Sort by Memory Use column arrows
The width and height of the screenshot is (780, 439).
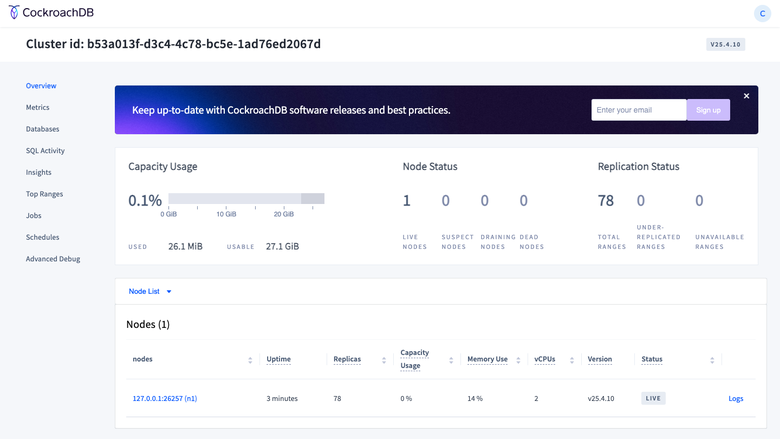518,360
